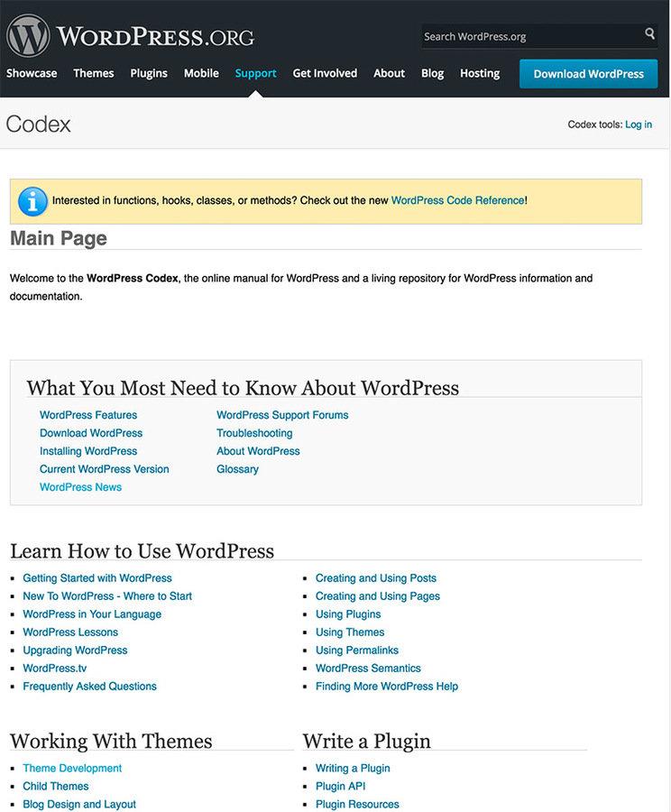The image size is (671, 812).
Task: Focus the Search WordPress.org field
Action: click(x=539, y=36)
